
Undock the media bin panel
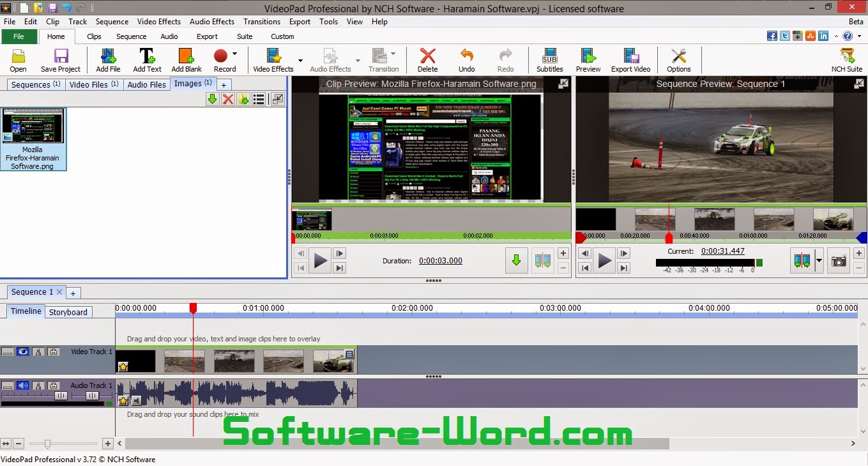pos(277,99)
